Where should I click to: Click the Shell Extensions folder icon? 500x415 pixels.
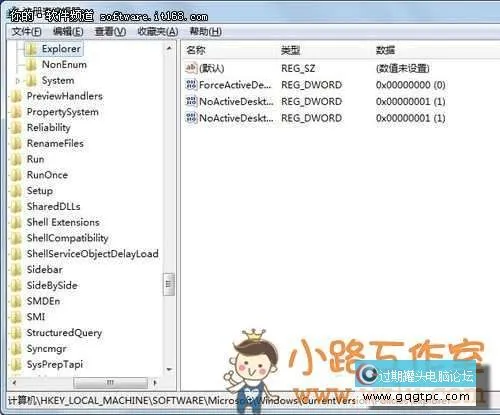click(16, 222)
